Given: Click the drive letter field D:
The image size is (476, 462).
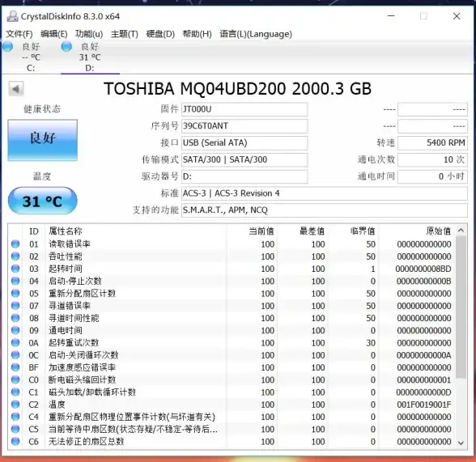Looking at the screenshot, I should point(244,176).
